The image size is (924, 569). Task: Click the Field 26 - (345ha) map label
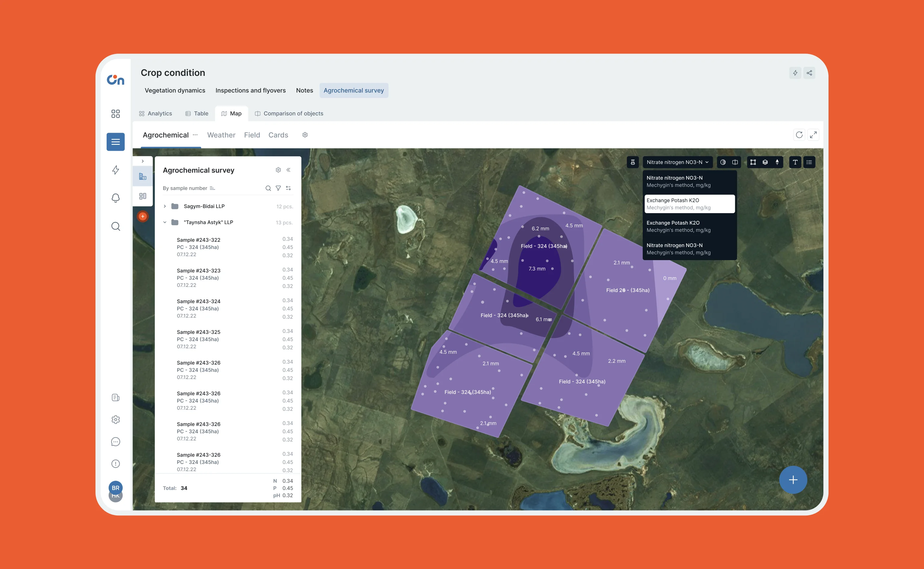click(627, 290)
